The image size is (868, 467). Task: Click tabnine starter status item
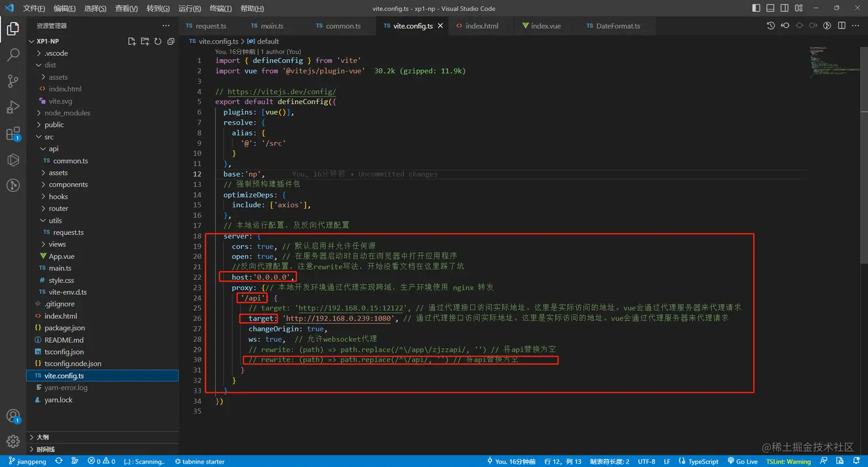[x=199, y=461]
